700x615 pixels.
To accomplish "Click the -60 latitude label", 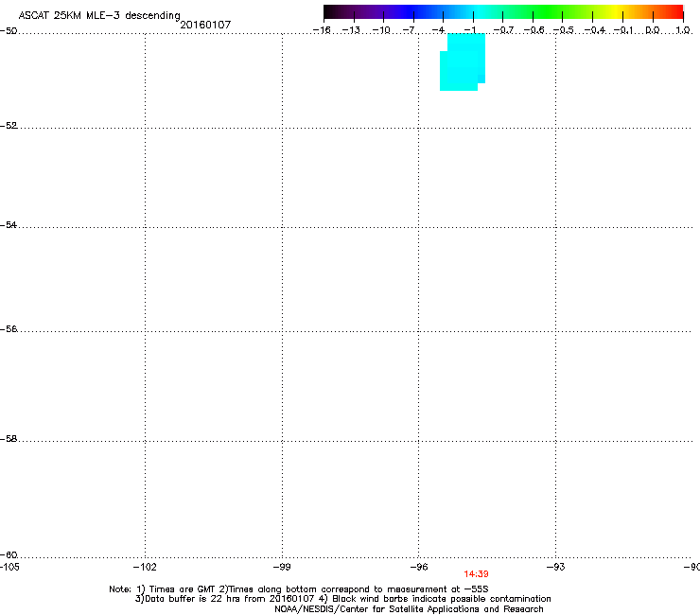I will 9,555.
